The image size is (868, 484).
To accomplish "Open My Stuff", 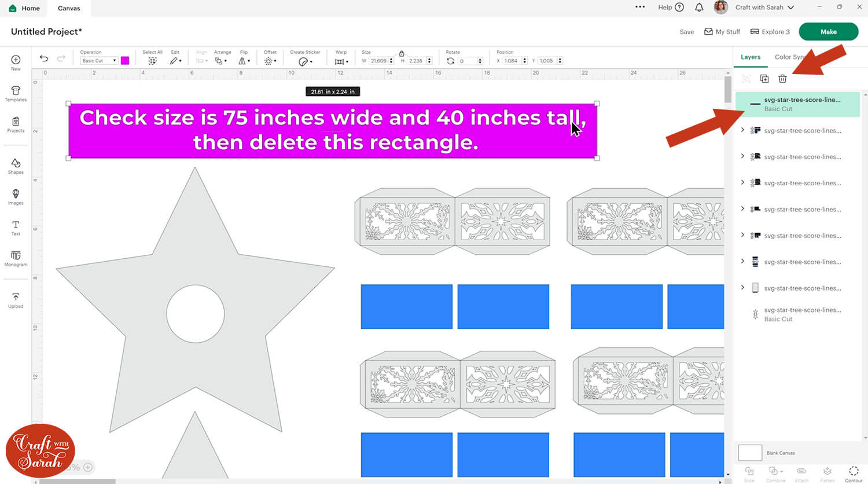I will tap(722, 32).
